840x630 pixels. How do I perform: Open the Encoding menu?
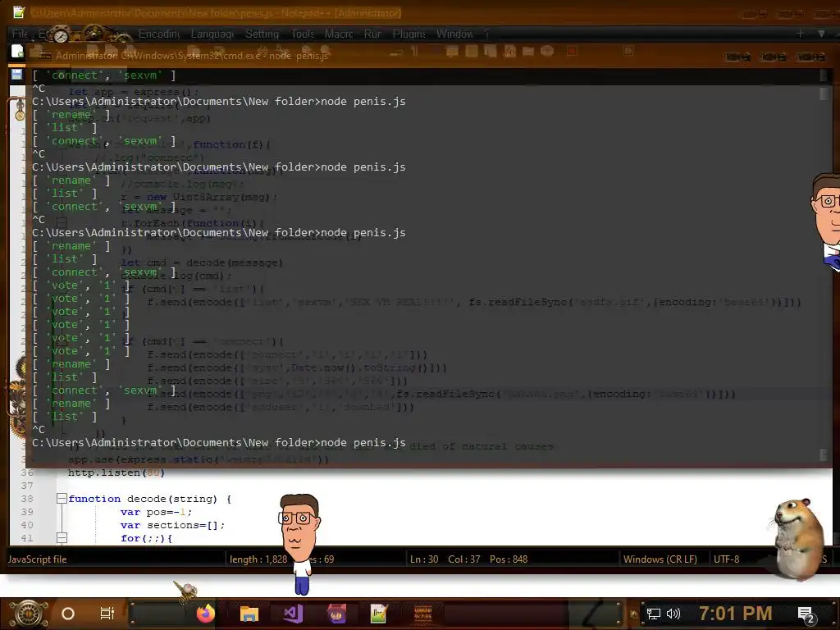pyautogui.click(x=159, y=34)
